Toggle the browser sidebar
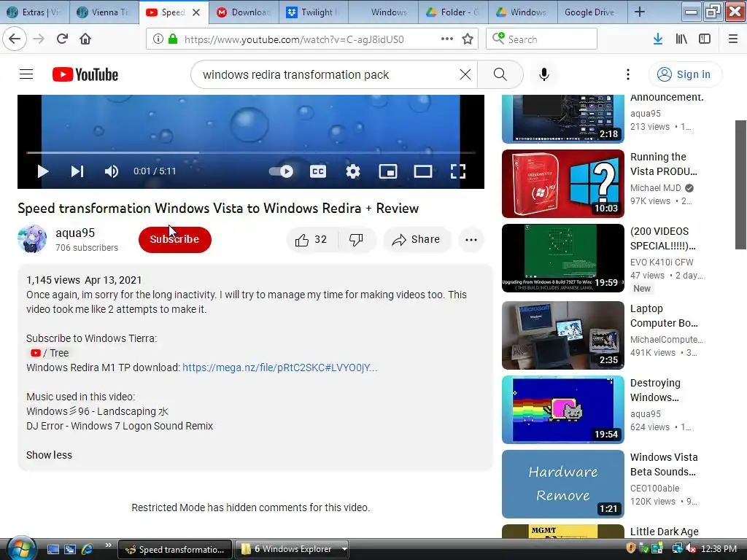Screen dimensions: 747x560 (705, 39)
